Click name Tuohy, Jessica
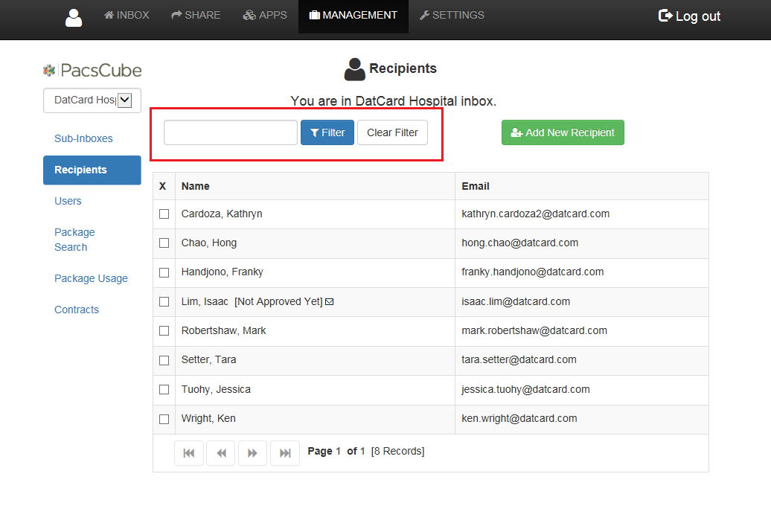771x532 pixels. pos(216,389)
